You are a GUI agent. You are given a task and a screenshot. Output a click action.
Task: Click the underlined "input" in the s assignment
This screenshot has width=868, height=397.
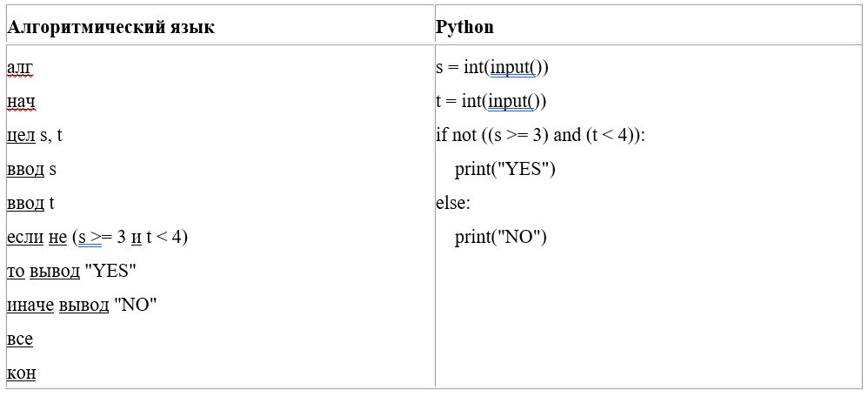511,67
